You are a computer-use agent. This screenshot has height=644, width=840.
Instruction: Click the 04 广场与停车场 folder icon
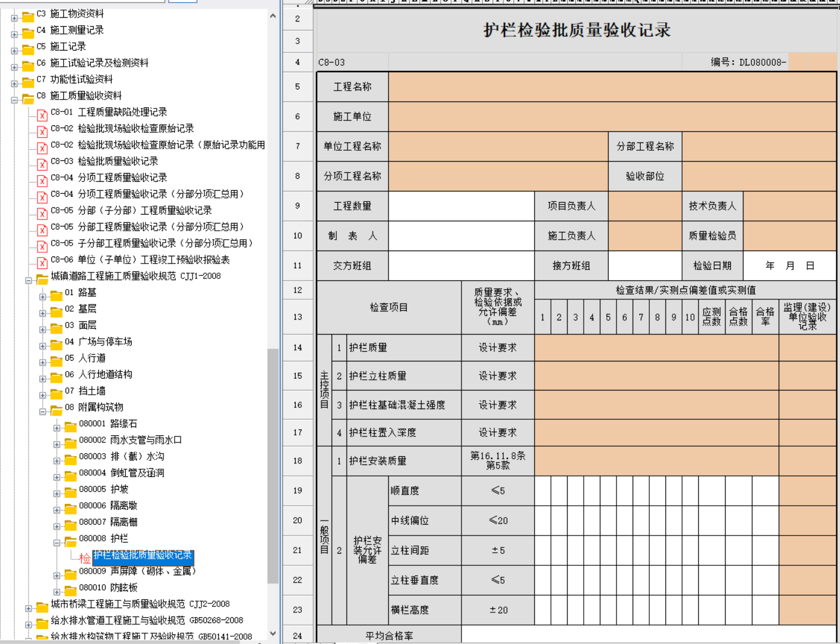coord(57,344)
